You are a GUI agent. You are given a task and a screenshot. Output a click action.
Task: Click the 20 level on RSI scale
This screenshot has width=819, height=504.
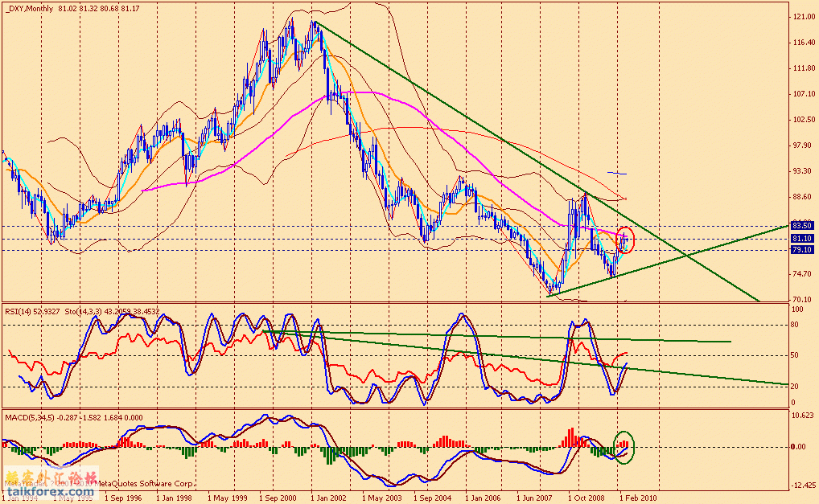795,387
